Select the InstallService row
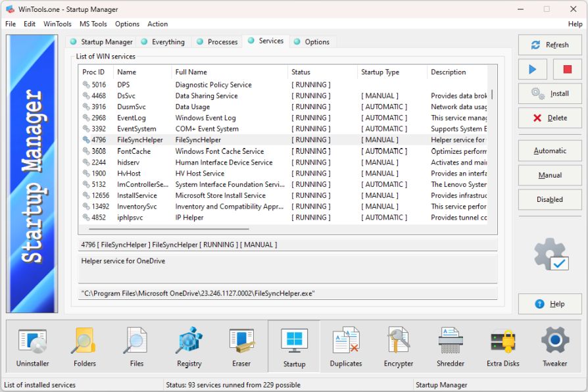This screenshot has height=392, width=588. 283,195
